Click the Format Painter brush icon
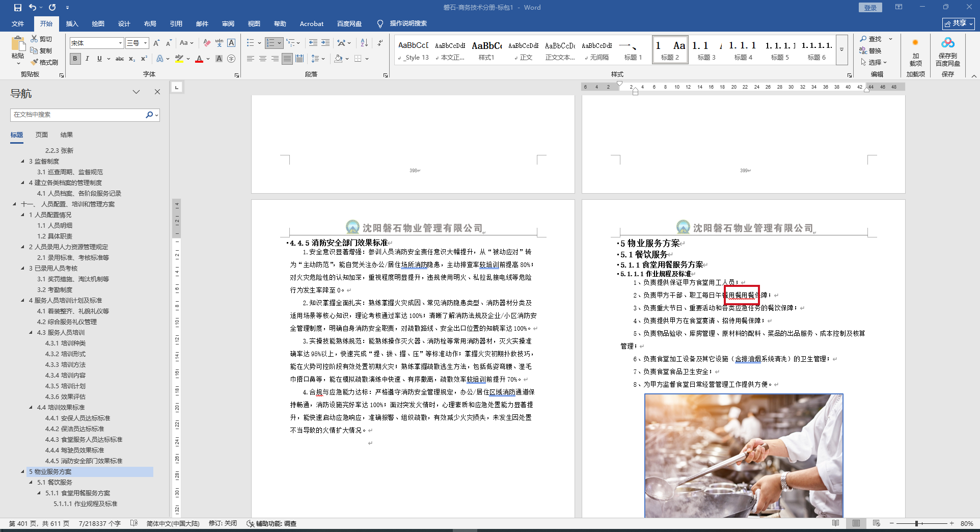The height and width of the screenshot is (532, 980). [35, 62]
